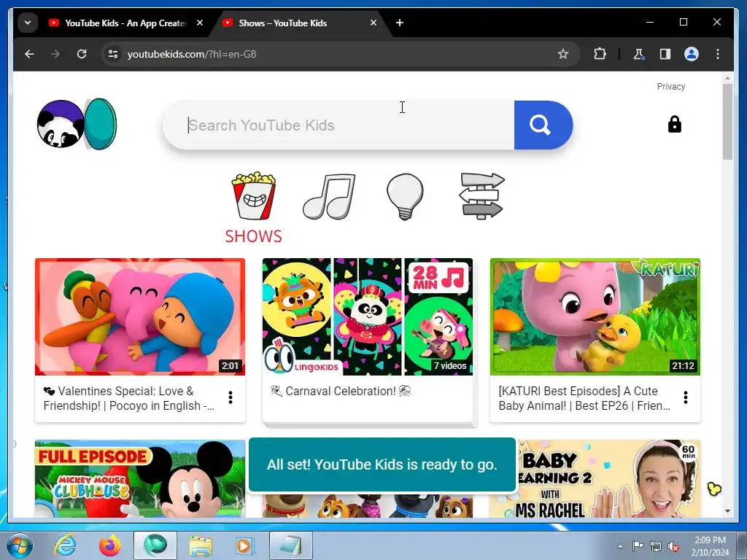
Task: Open Windows Explorer folder in taskbar
Action: (x=201, y=545)
